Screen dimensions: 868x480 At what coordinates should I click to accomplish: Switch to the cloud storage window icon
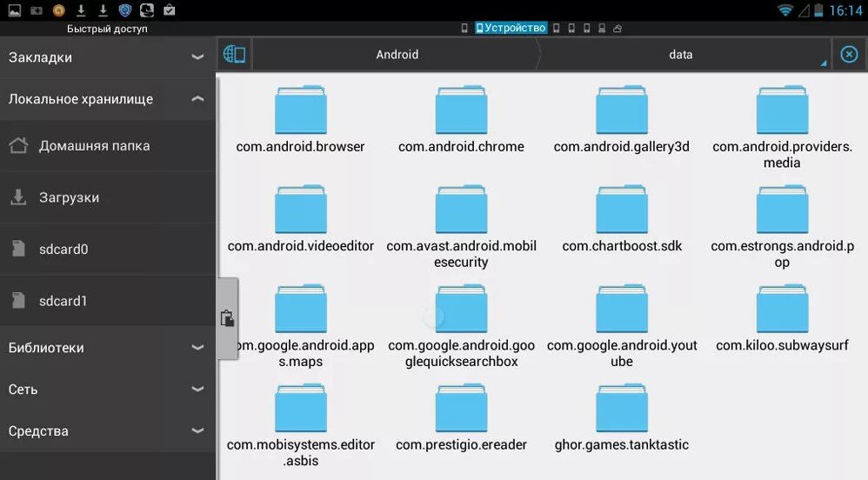pyautogui.click(x=618, y=28)
